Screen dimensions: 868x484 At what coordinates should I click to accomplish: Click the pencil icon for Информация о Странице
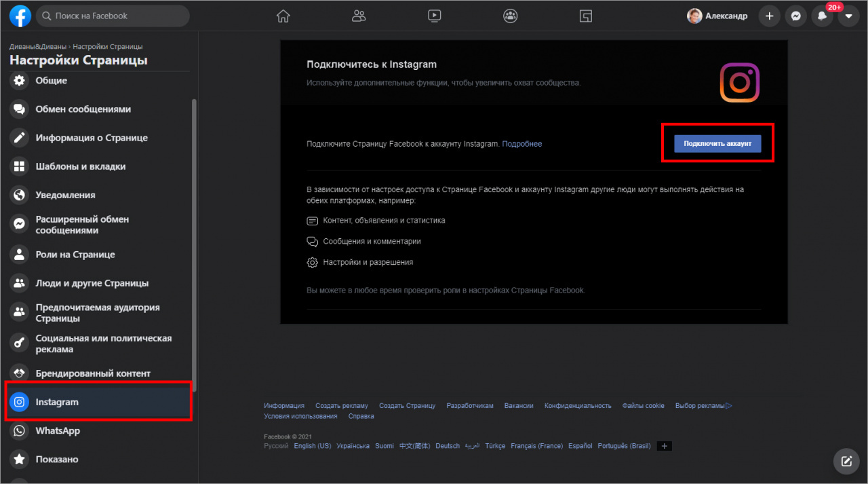[x=20, y=138]
